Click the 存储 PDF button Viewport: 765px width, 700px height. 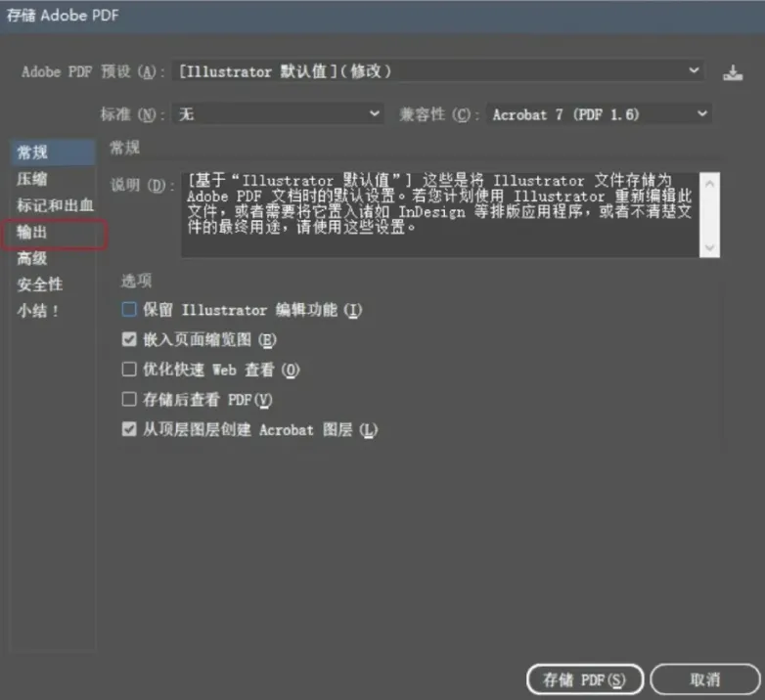point(585,679)
